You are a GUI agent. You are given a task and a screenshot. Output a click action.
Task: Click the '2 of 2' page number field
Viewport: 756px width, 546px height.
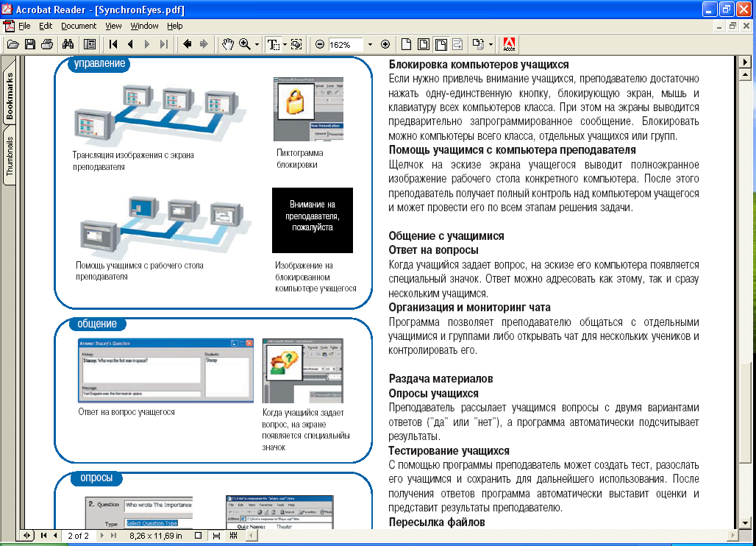point(78,536)
